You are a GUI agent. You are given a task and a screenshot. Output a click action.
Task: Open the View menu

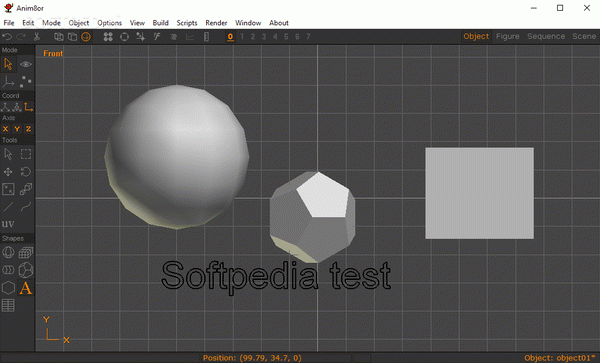point(137,23)
